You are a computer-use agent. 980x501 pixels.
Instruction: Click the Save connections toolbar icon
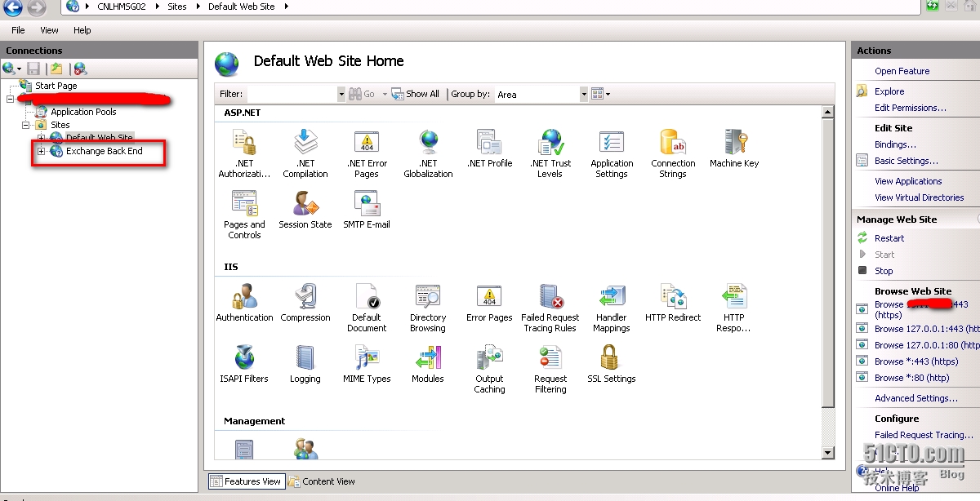[x=33, y=69]
